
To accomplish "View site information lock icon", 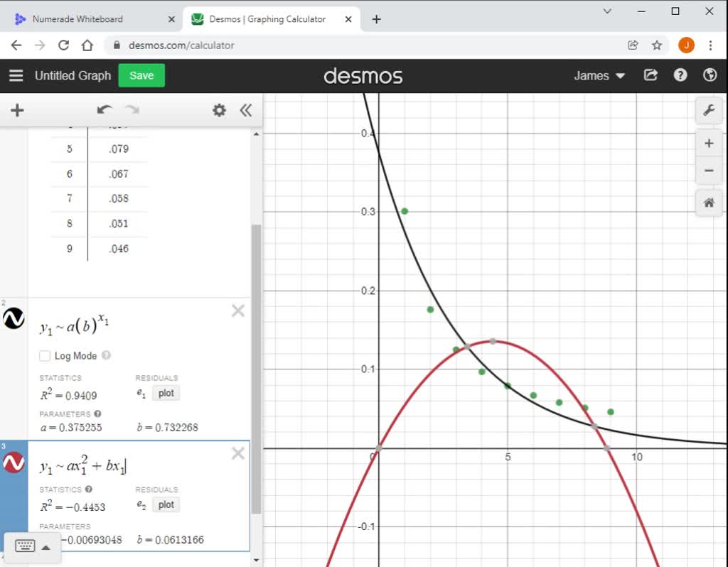I will pos(117,45).
